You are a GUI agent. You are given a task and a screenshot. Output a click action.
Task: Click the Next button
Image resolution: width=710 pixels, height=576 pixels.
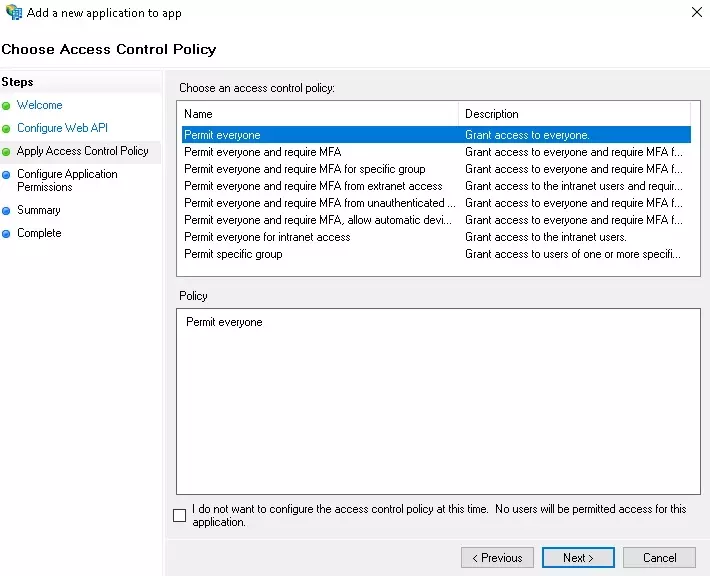[x=578, y=557]
